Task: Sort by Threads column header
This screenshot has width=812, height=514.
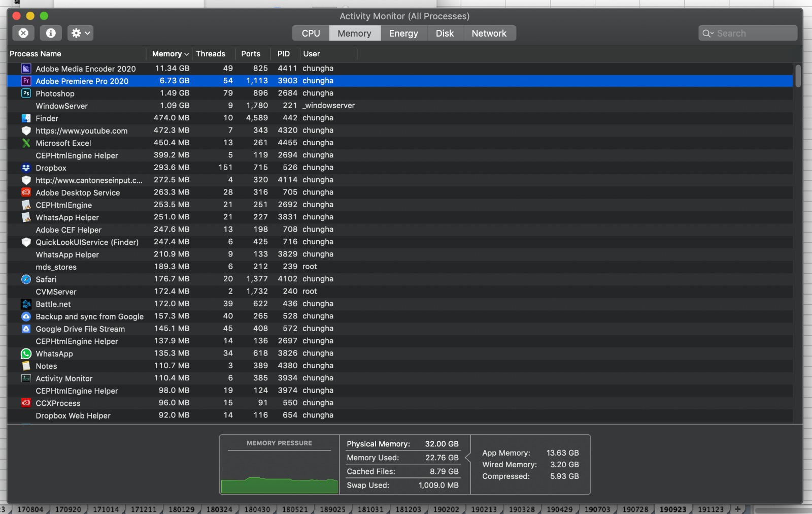Action: tap(213, 54)
